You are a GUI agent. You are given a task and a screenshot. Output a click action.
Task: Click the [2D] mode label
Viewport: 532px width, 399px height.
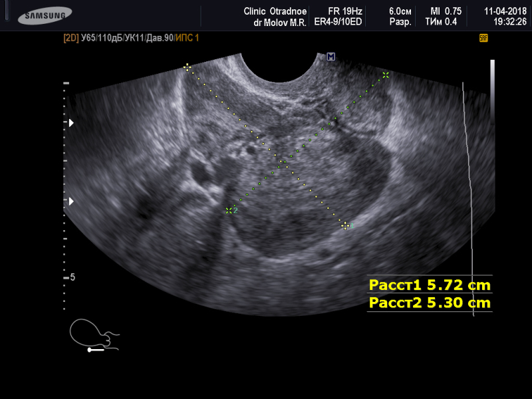[x=71, y=38]
